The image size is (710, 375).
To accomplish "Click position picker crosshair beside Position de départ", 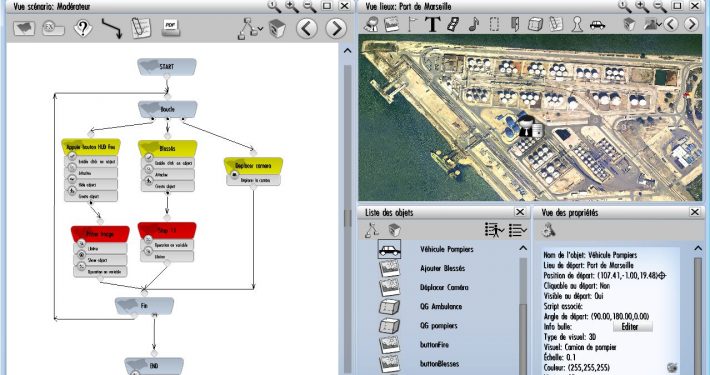I will (x=662, y=275).
